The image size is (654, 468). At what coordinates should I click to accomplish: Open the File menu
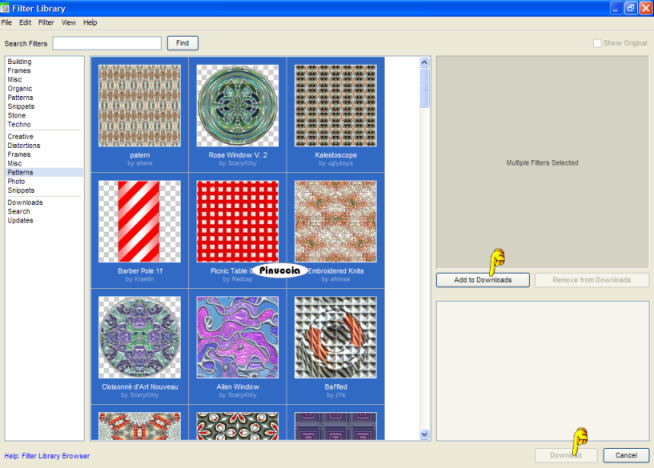[7, 23]
